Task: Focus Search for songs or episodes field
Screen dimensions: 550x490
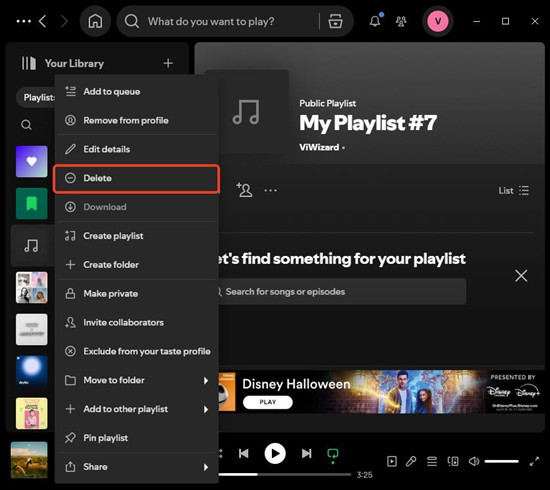Action: tap(342, 291)
